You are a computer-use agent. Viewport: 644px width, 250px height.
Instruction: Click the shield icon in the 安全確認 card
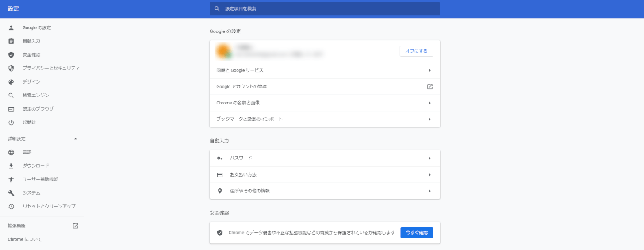pyautogui.click(x=220, y=233)
